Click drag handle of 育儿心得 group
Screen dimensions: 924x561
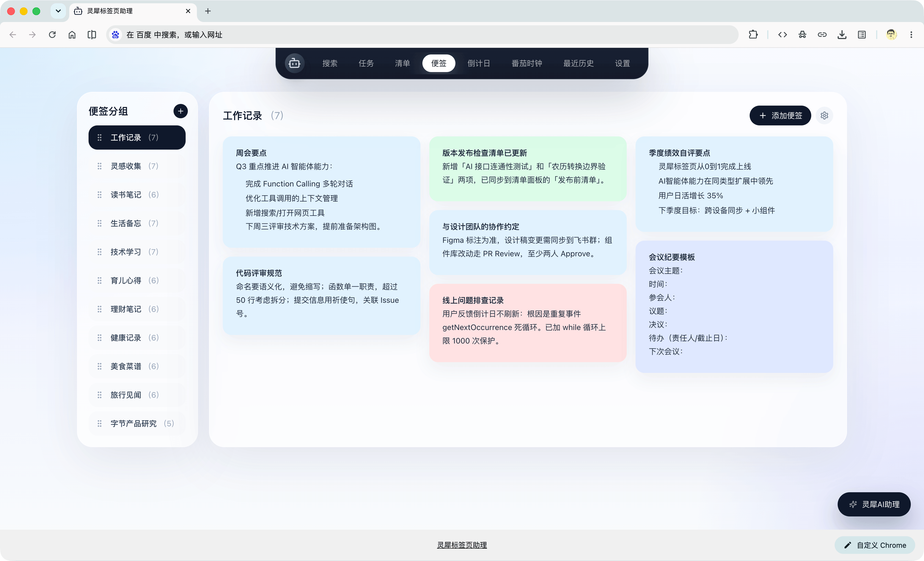pos(99,280)
